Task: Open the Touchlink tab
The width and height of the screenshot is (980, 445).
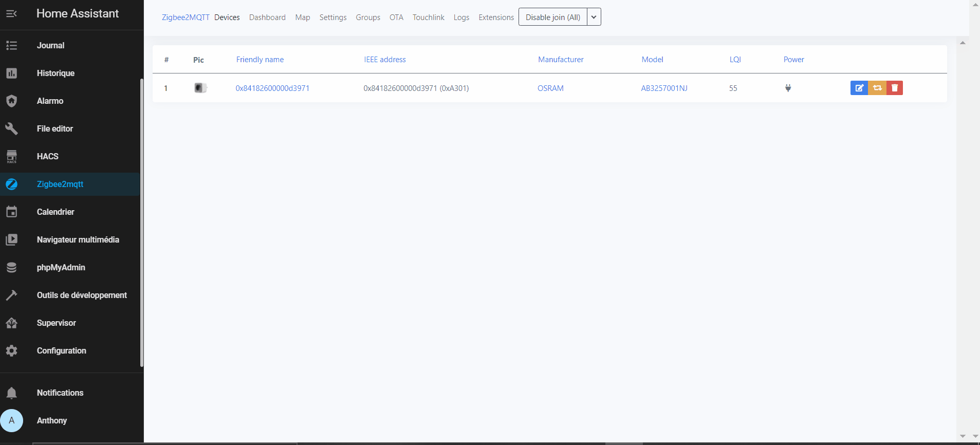Action: pos(429,17)
